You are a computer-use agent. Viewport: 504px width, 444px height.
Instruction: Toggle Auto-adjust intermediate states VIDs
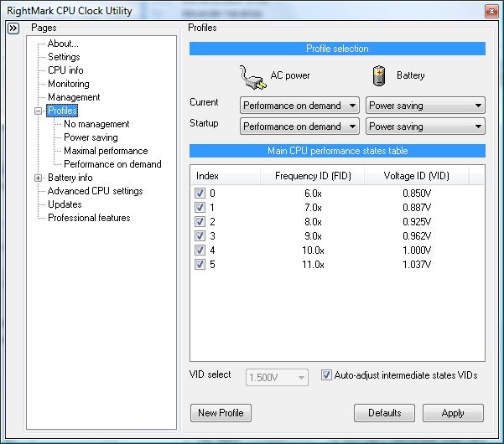(x=326, y=375)
